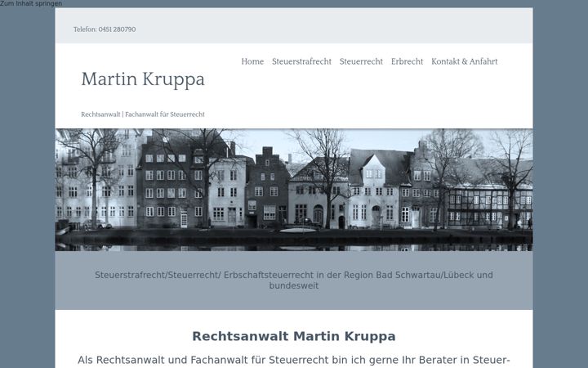This screenshot has height=368, width=588.
Task: Click the Martin Kruppa site title
Action: 143,79
